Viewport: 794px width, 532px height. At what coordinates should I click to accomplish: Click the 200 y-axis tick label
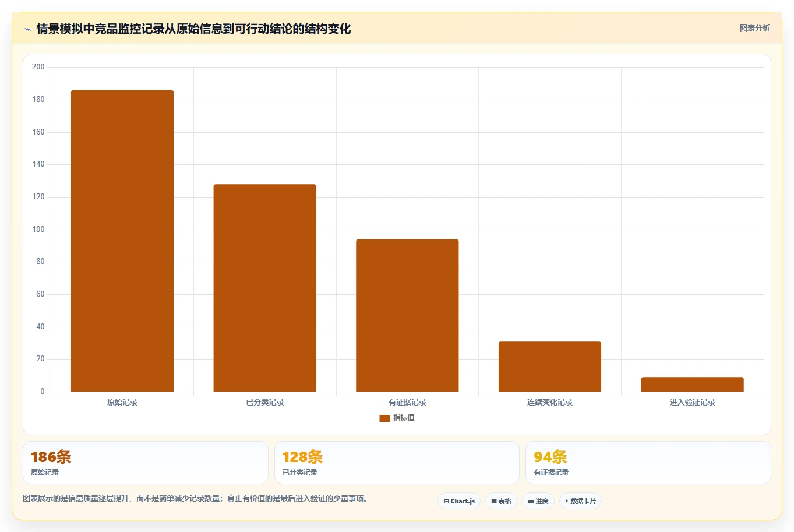click(38, 67)
